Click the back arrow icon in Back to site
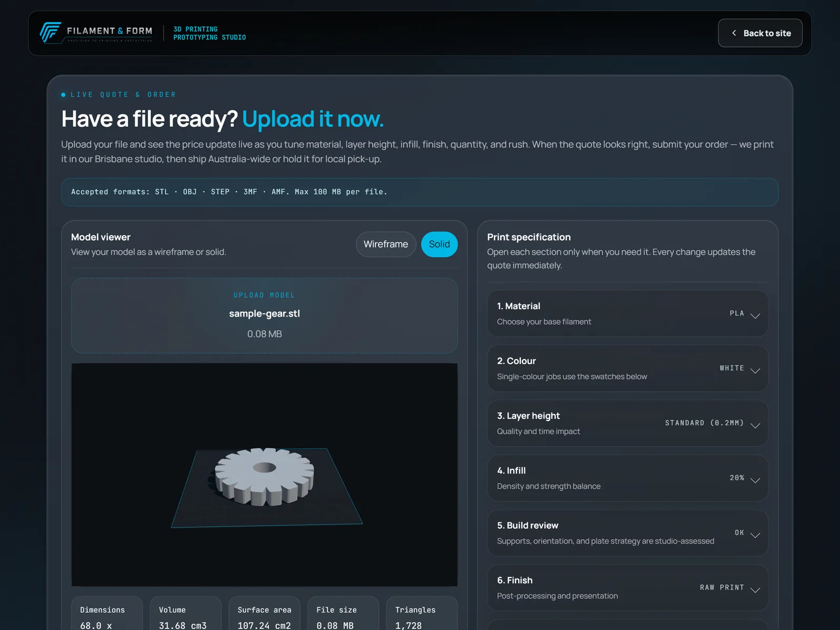 (x=734, y=33)
